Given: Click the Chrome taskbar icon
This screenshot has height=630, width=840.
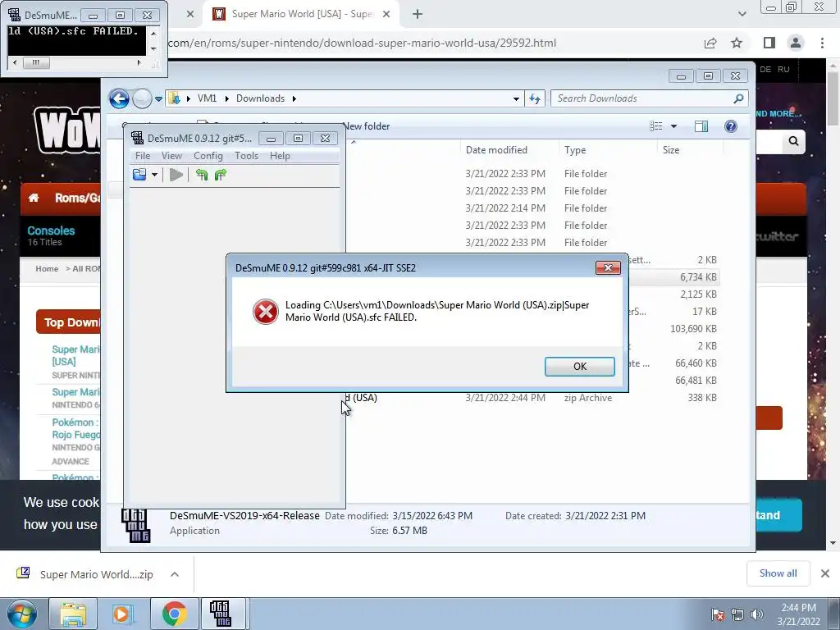Looking at the screenshot, I should coord(174,614).
